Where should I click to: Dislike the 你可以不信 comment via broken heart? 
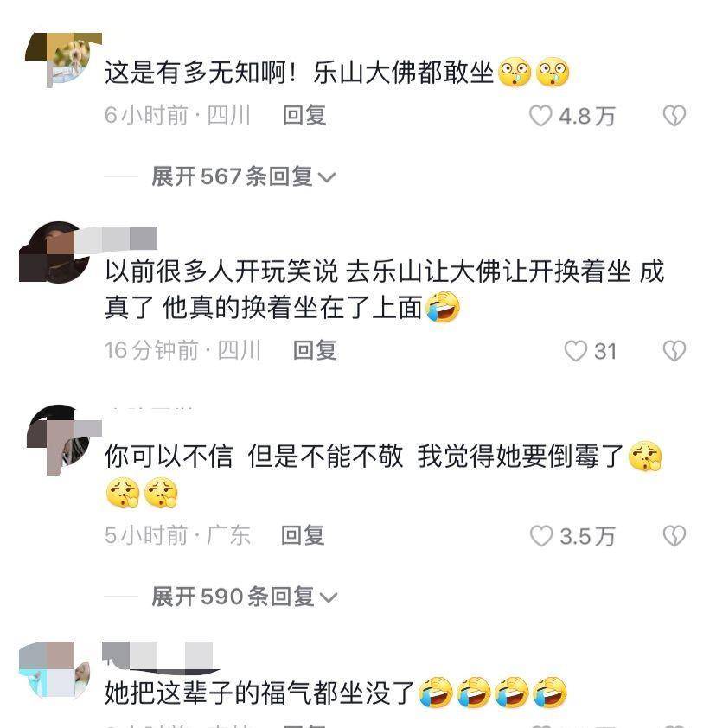(x=674, y=536)
